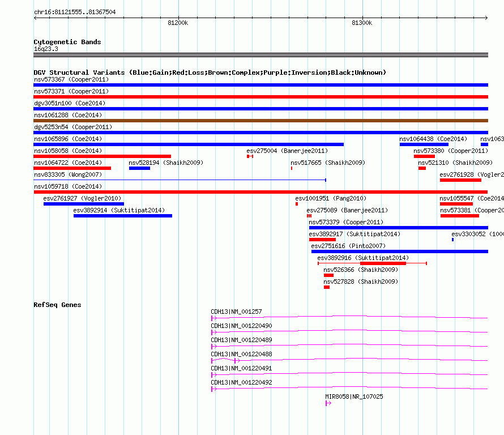Click the nsv1058058 (Coe2014) label text
The height and width of the screenshot is (435, 504).
(x=68, y=151)
